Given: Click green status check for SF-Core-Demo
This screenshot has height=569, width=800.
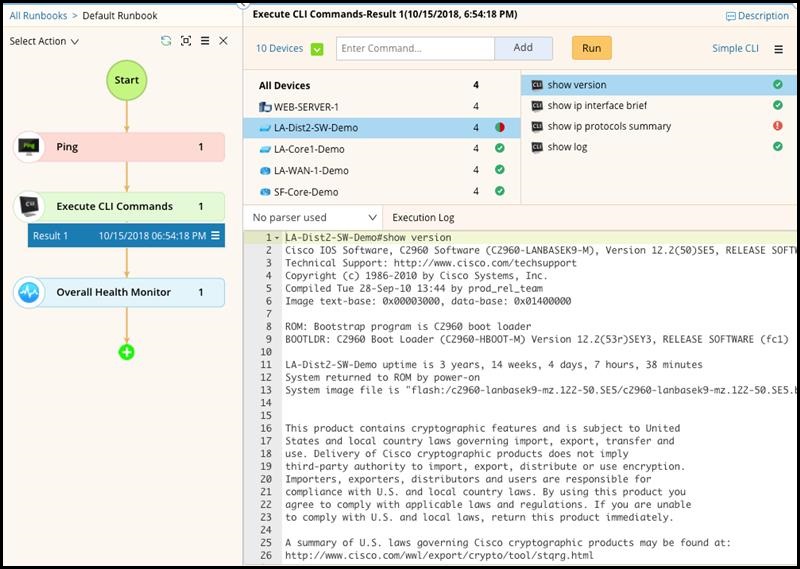Looking at the screenshot, I should 500,191.
